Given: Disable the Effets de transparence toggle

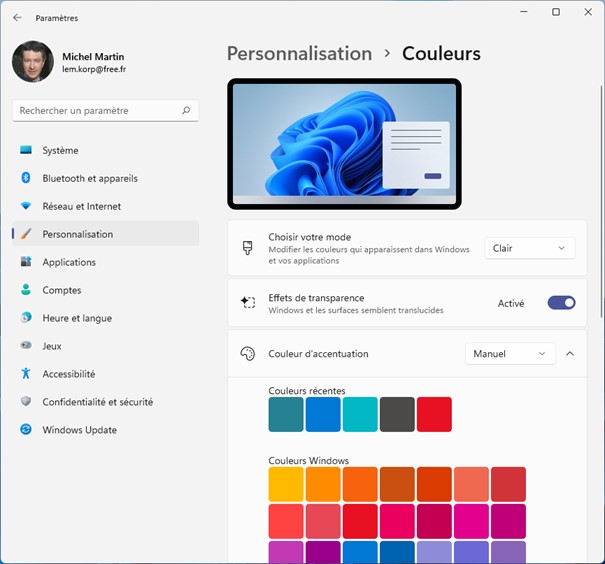Looking at the screenshot, I should point(561,303).
